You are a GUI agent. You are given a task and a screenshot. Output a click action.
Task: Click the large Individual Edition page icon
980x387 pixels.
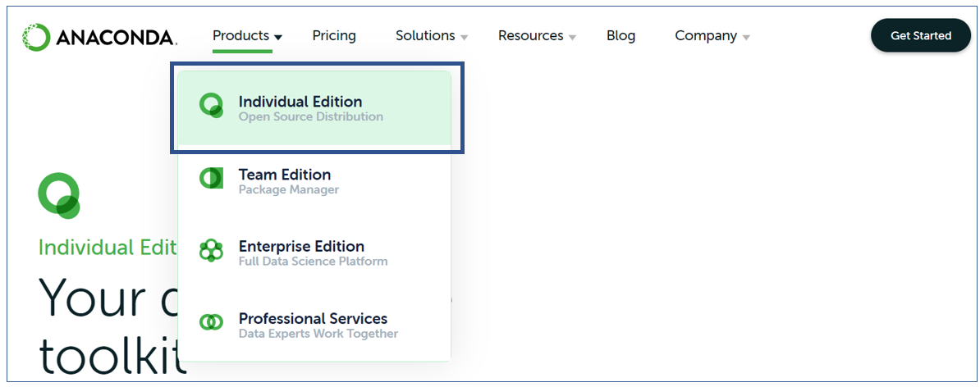click(x=59, y=196)
